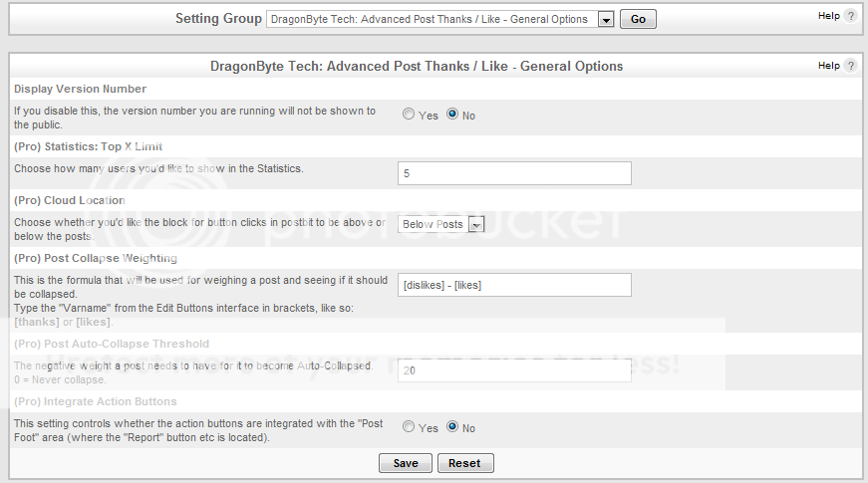Viewport: 868px width, 483px height.
Task: Click the Post Collapse Weighting formula field
Action: (x=514, y=285)
